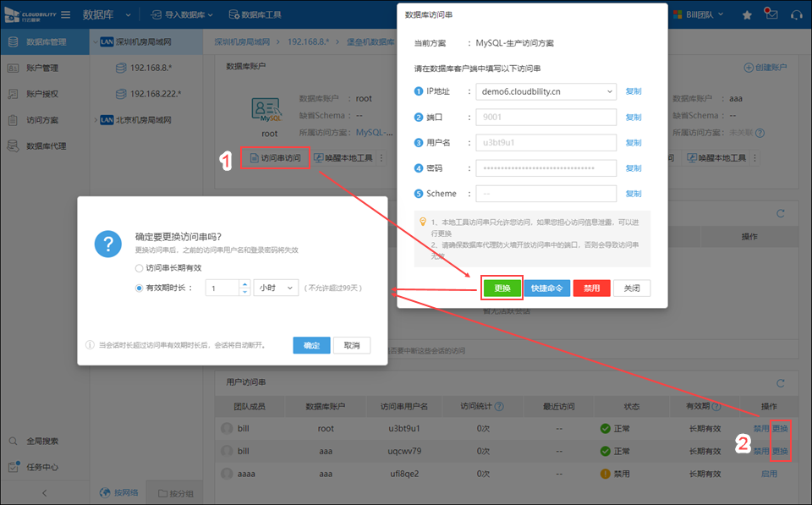
Task: Click the help icon next to 未关联
Action: pos(760,133)
